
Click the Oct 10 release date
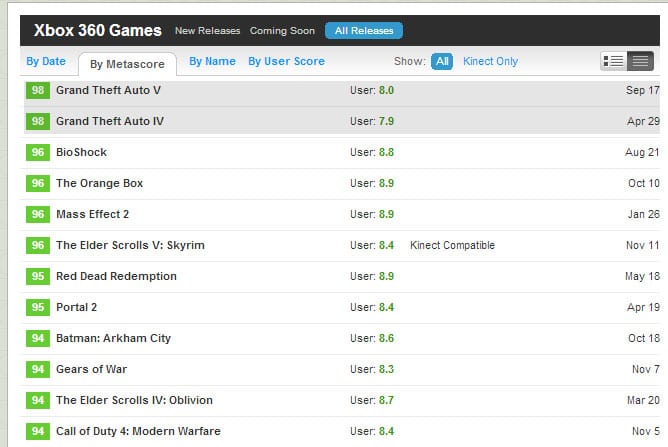pos(644,183)
